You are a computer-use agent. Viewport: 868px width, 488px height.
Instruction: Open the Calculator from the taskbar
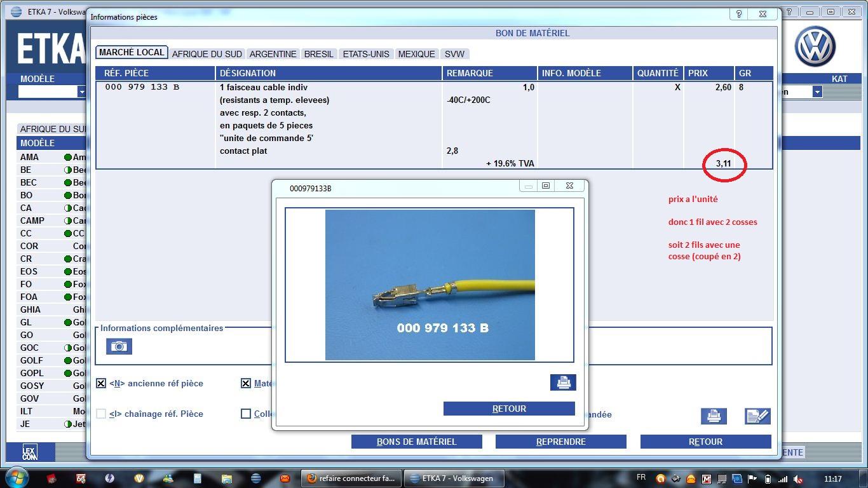pyautogui.click(x=198, y=478)
